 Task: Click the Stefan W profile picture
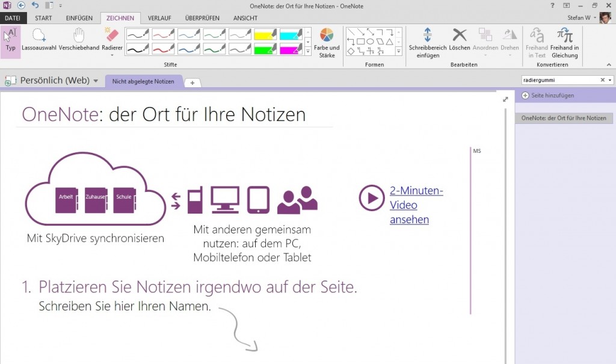pyautogui.click(x=605, y=17)
